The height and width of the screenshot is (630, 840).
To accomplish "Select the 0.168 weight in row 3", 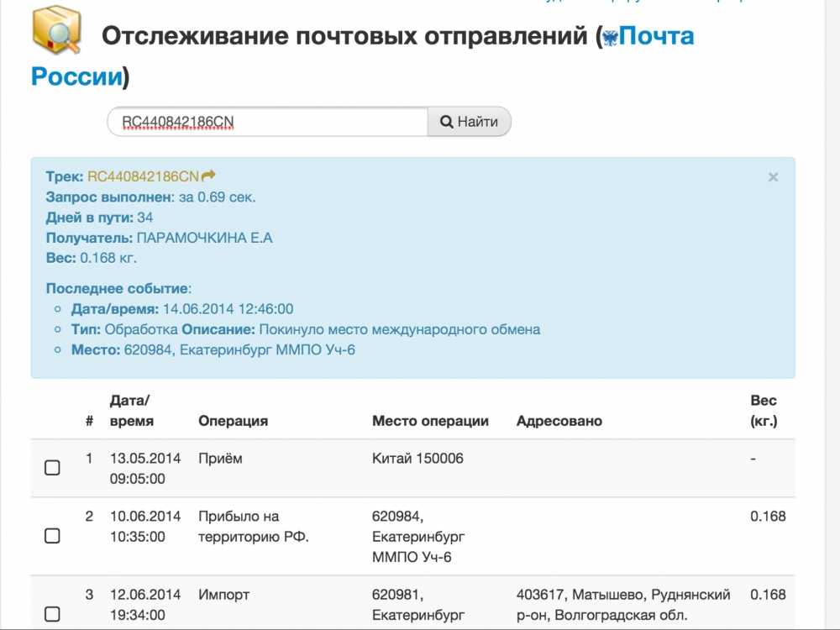I will point(768,595).
